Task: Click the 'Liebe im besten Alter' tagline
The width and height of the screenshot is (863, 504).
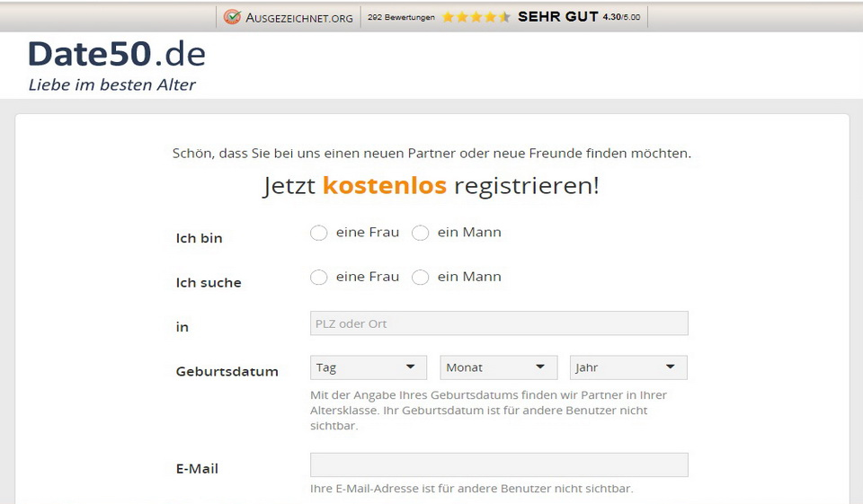Action: point(112,85)
